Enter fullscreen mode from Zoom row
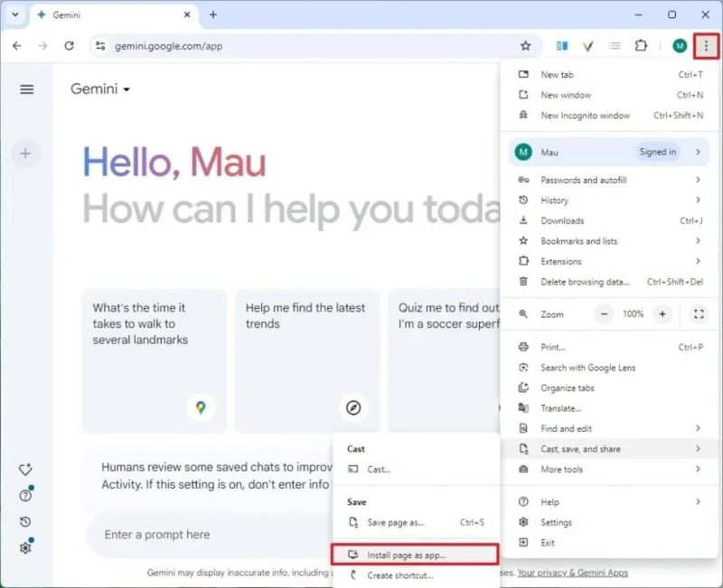Screen dimensions: 723x588 pos(699,314)
